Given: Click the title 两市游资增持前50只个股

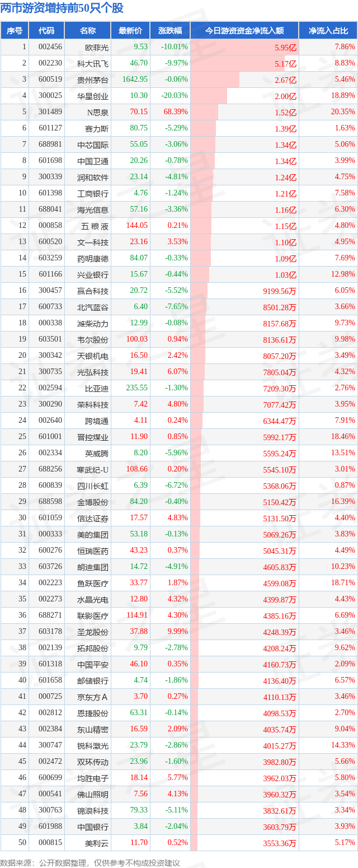Looking at the screenshot, I should click(x=62, y=8).
